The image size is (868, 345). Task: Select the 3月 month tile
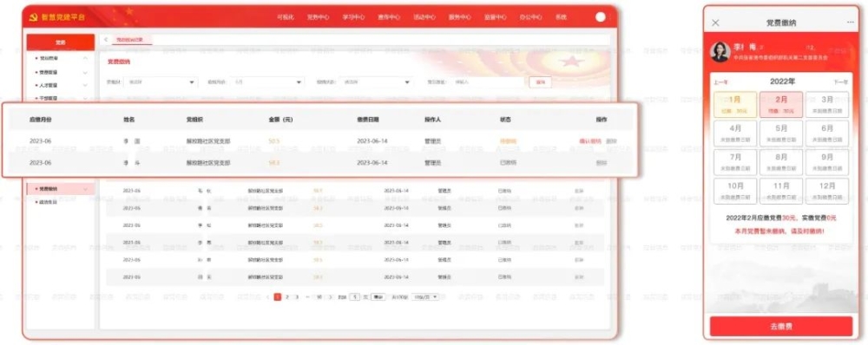click(827, 105)
